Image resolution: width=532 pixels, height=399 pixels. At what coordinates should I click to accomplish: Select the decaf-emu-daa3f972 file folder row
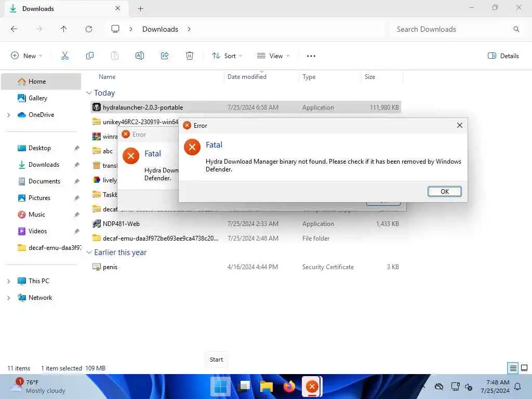pyautogui.click(x=246, y=238)
